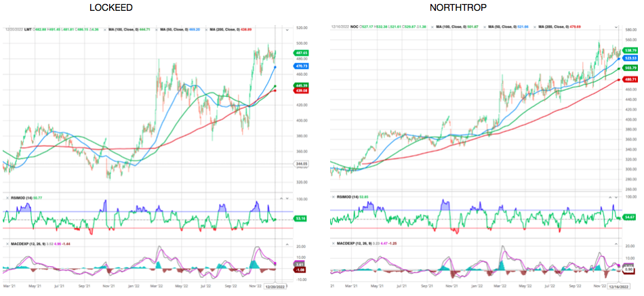Click the 487.65 last price tag on the Lockheed chart
Viewport: 644px width, 296px height.
[301, 53]
